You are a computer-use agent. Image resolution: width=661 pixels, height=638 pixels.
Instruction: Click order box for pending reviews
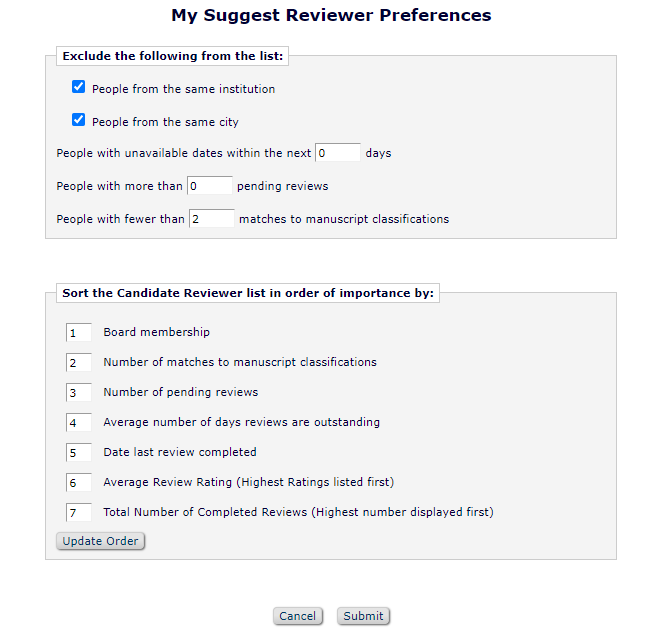click(79, 393)
